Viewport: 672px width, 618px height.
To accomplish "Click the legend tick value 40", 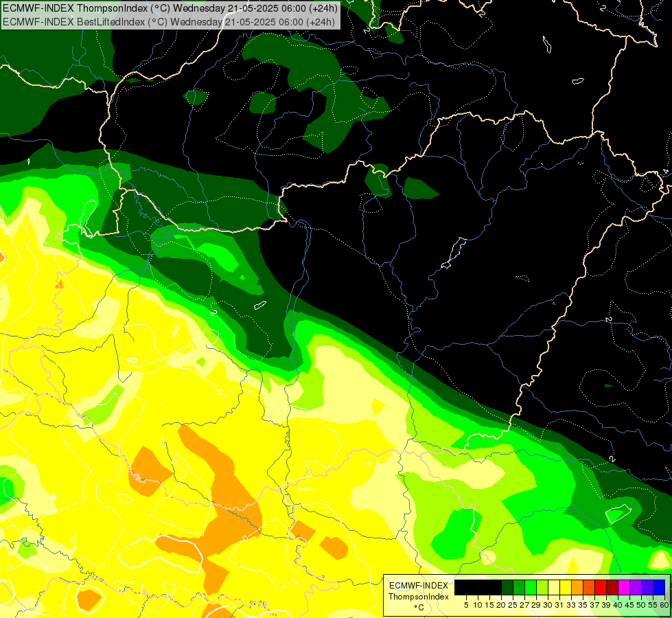I will pyautogui.click(x=618, y=605).
